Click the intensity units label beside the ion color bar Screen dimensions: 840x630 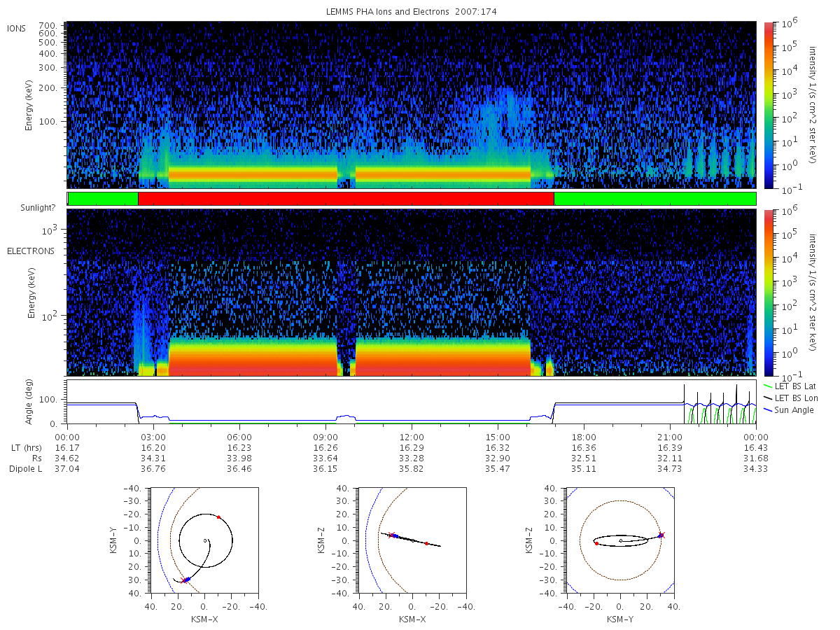click(813, 105)
